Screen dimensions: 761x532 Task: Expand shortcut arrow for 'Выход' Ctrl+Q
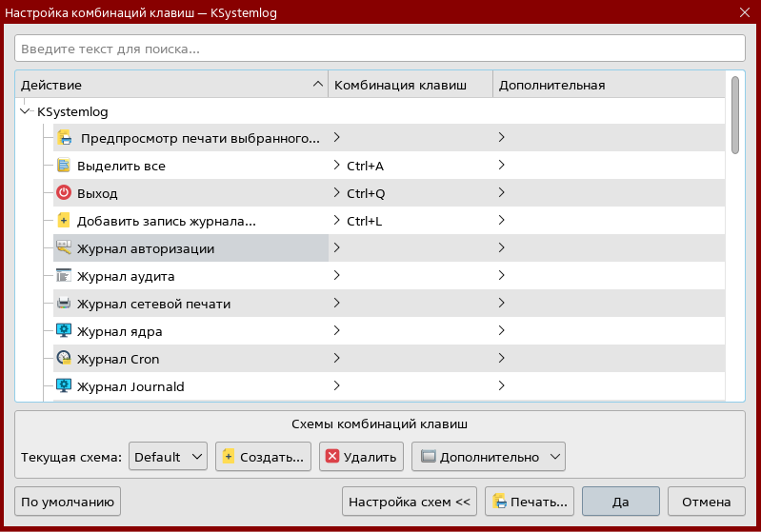pos(336,193)
